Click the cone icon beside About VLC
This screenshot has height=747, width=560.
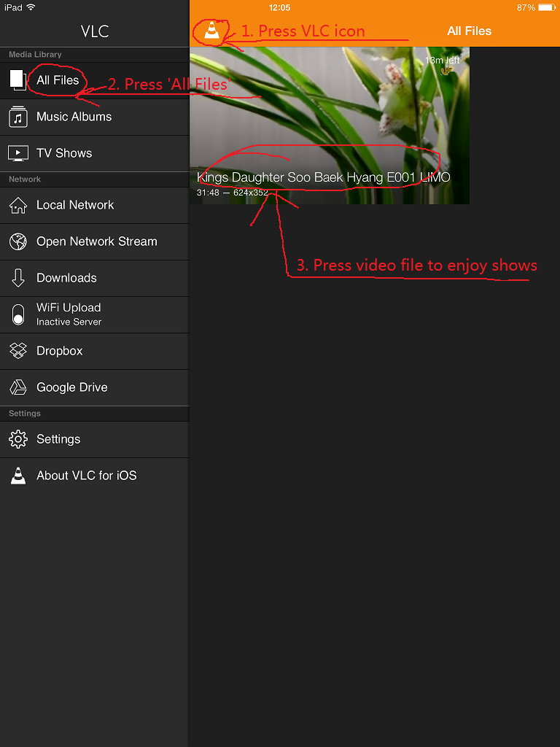tap(18, 476)
